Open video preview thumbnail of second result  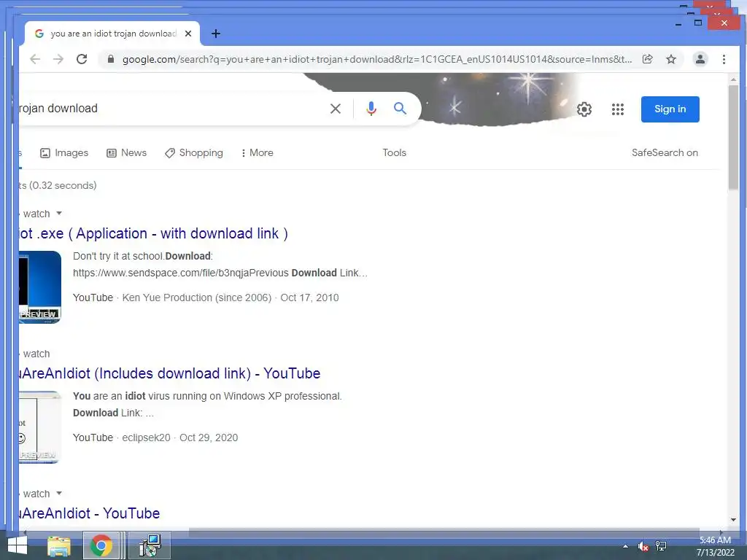[x=40, y=427]
